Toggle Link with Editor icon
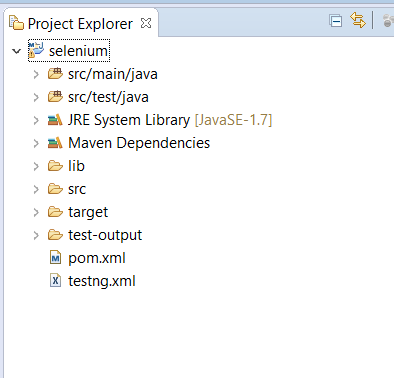 (x=358, y=20)
